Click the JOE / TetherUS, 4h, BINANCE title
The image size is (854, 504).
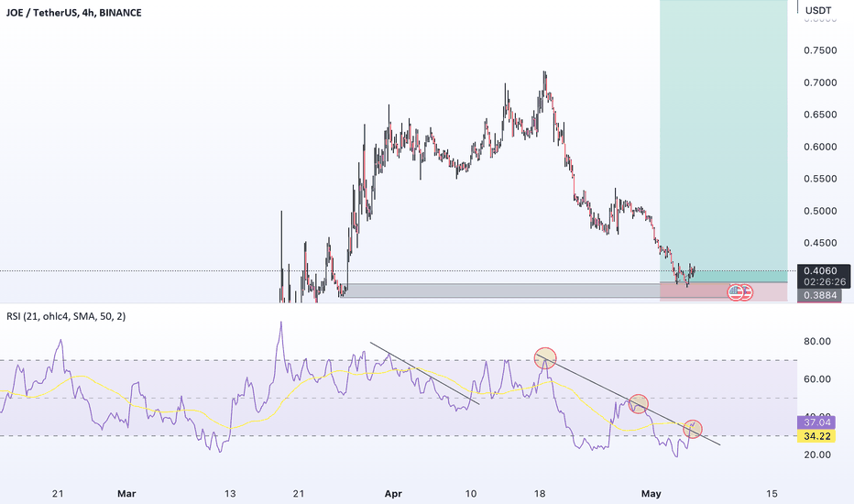click(73, 13)
